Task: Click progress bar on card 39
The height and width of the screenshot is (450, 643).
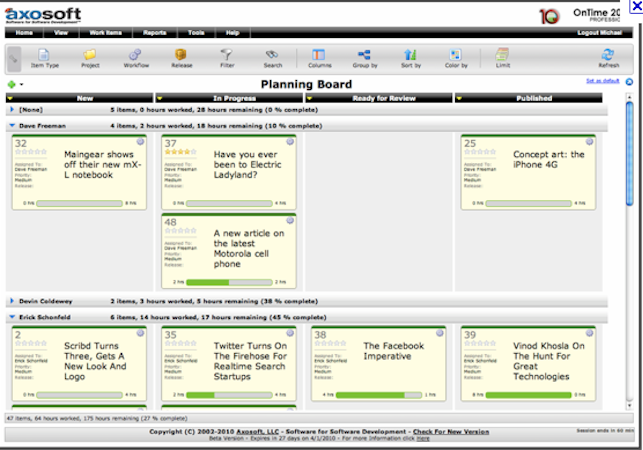Action: point(528,395)
